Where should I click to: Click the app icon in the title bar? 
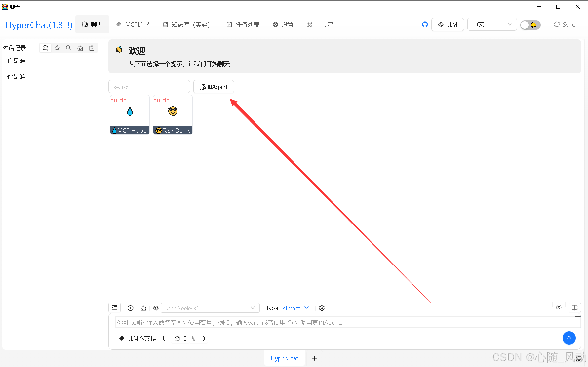pyautogui.click(x=5, y=6)
